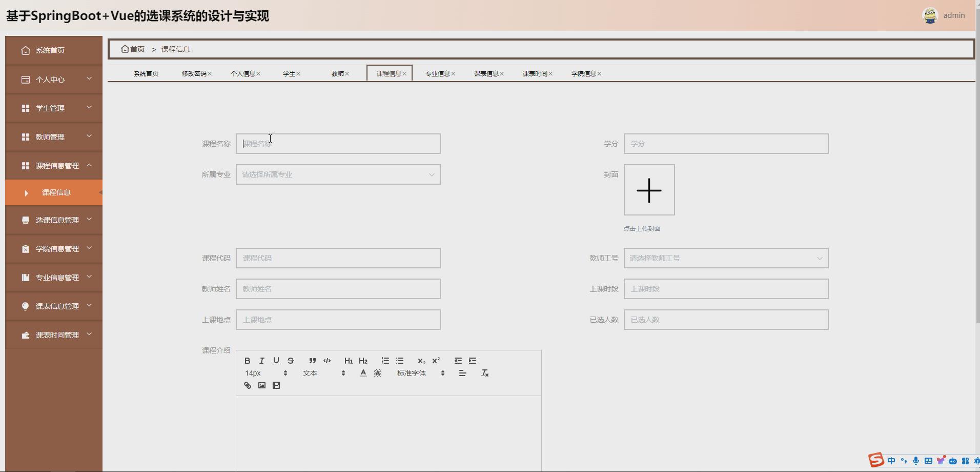Insert an image in the editor
Viewport: 980px width, 472px height.
pos(262,385)
